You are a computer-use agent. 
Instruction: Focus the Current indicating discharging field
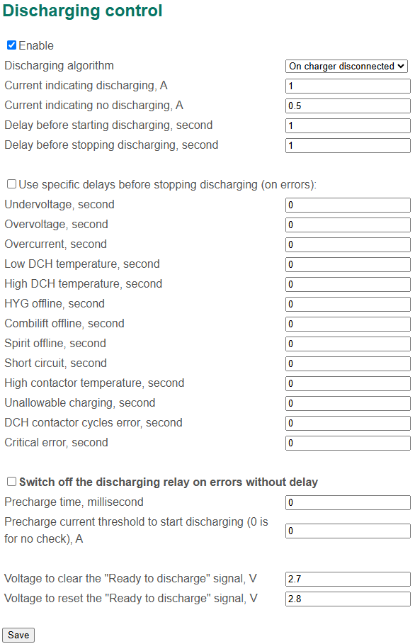tap(348, 86)
